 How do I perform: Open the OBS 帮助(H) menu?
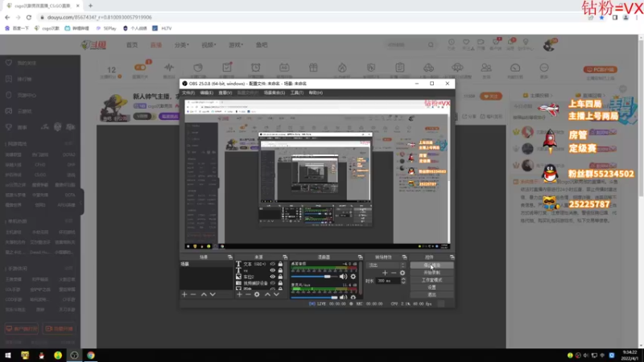[316, 93]
